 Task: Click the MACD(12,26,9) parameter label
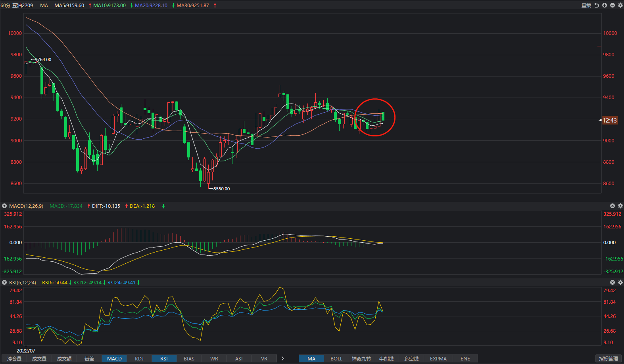click(x=26, y=206)
